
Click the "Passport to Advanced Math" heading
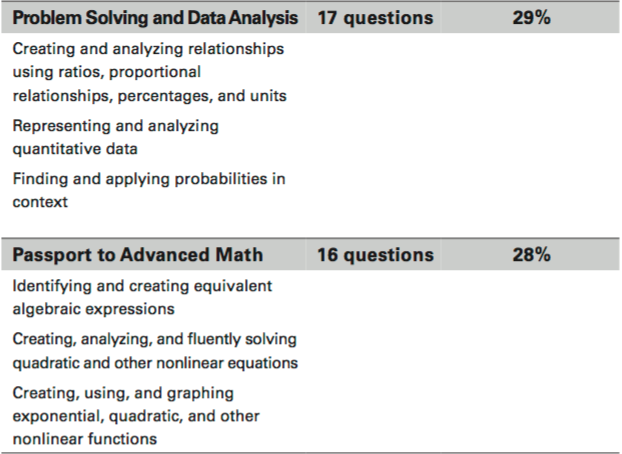138,255
